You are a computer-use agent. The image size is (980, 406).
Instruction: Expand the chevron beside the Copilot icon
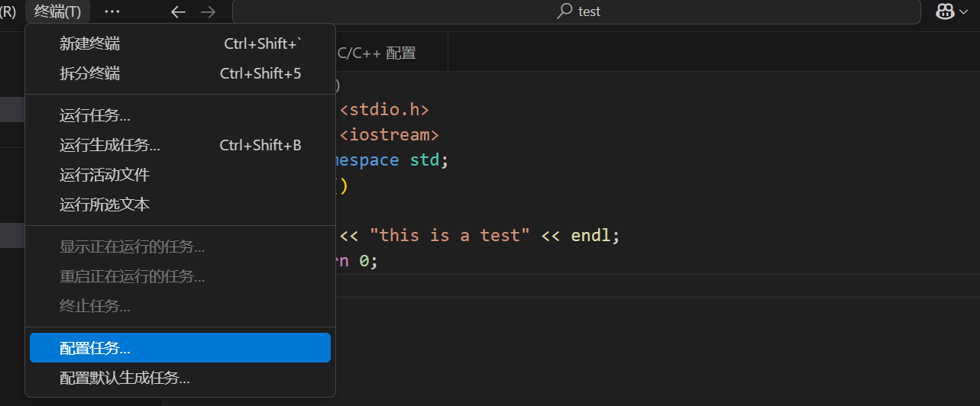coord(962,12)
